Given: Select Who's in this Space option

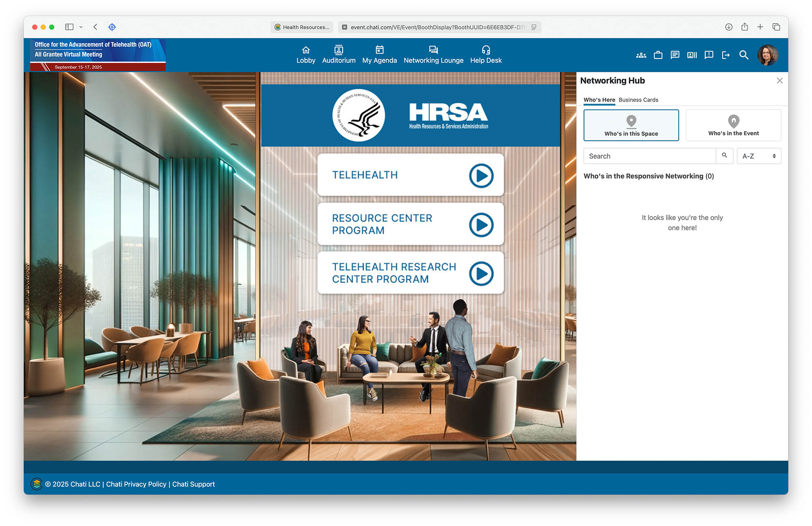Looking at the screenshot, I should tap(631, 126).
